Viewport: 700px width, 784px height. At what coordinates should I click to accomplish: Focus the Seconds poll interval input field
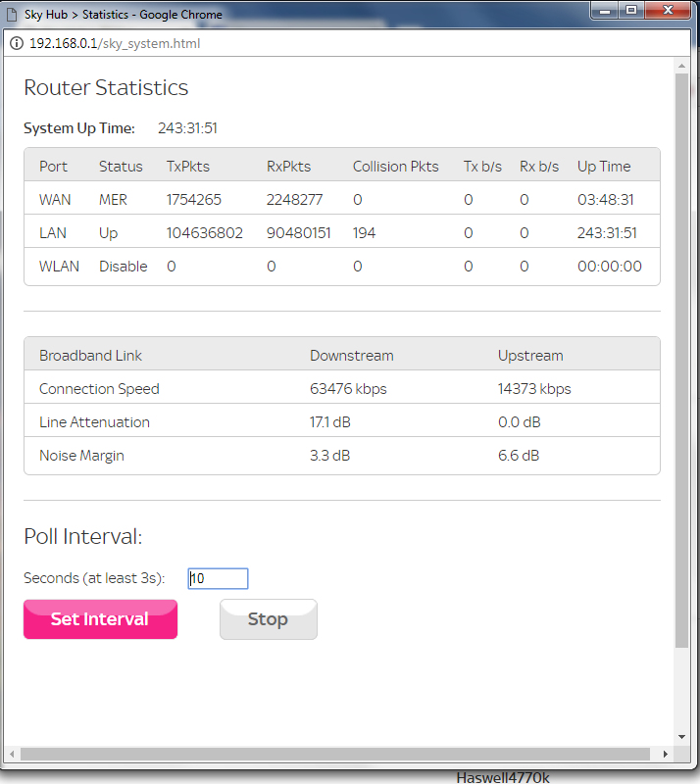(x=218, y=578)
